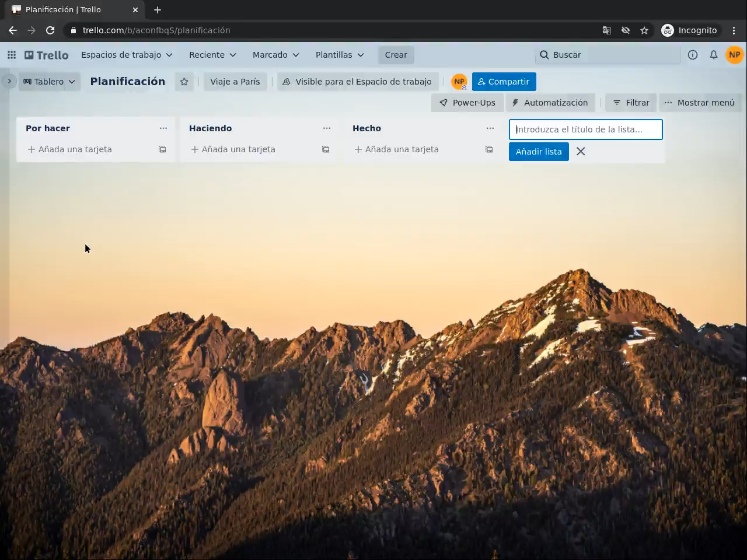This screenshot has width=747, height=560.
Task: Create card from template in Haciendo
Action: click(326, 149)
